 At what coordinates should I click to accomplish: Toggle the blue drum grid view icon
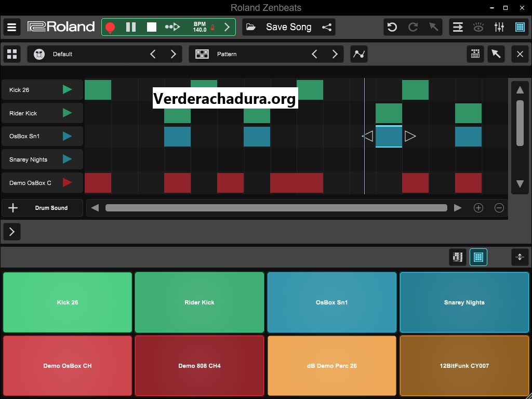[x=520, y=27]
